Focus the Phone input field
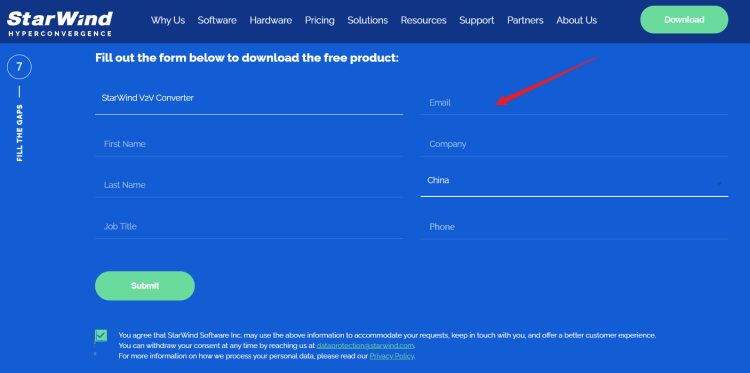 pos(574,227)
